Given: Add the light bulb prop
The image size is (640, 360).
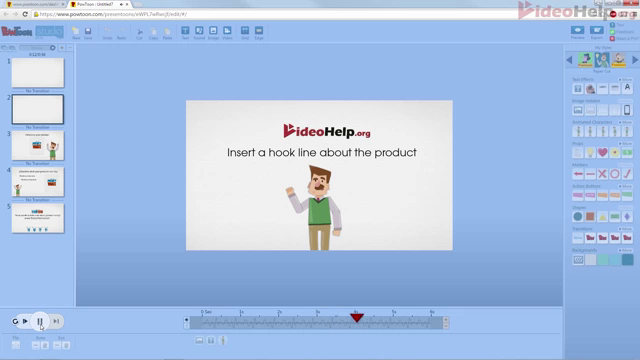Looking at the screenshot, I should (590, 153).
